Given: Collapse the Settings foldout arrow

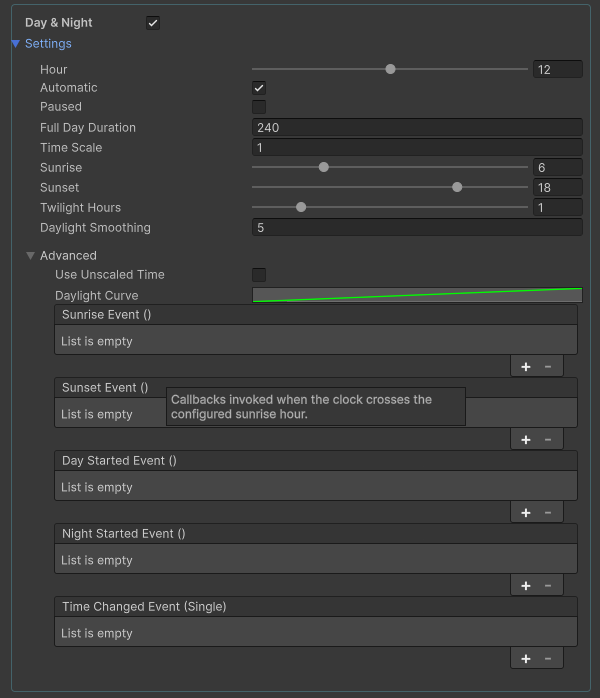Looking at the screenshot, I should 16,44.
